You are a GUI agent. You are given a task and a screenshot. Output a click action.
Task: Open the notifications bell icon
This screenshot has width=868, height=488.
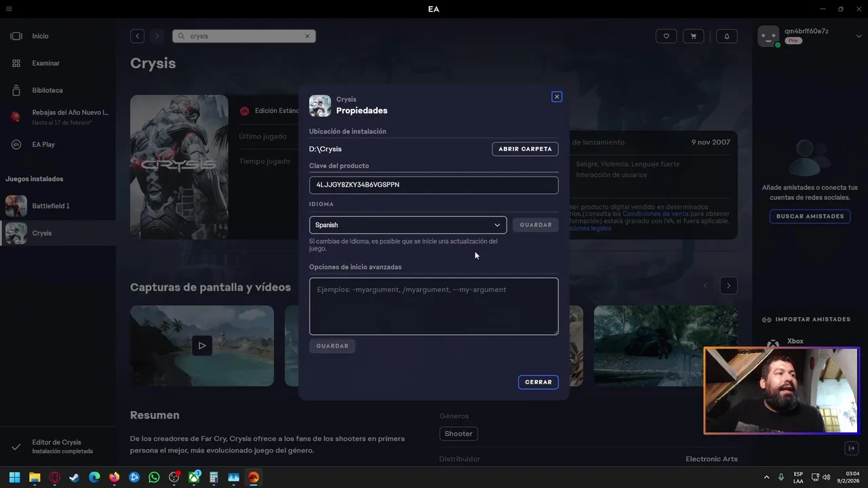click(727, 36)
